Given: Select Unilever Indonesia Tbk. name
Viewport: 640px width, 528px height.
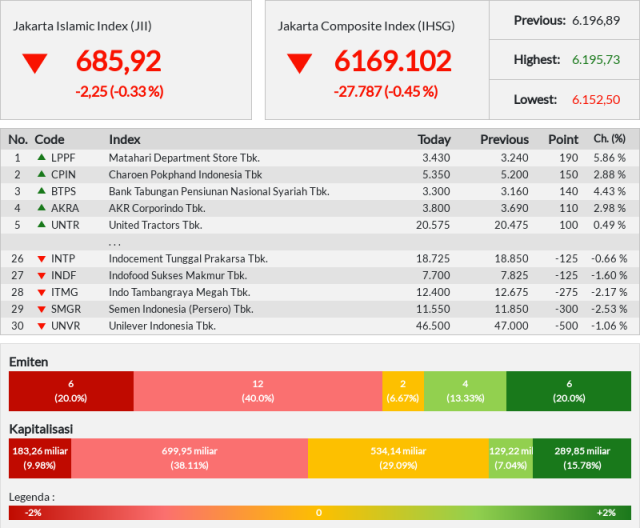Looking at the screenshot, I should click(x=162, y=326).
